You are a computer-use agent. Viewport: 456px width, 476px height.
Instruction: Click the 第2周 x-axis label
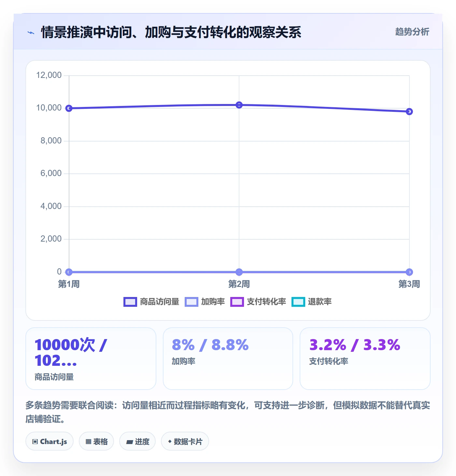(239, 284)
